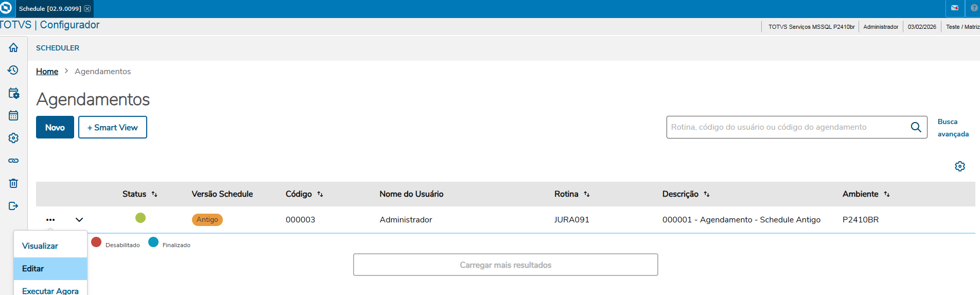Click the blue Finalizado legend dot
The image size is (980, 295).
[x=153, y=242]
